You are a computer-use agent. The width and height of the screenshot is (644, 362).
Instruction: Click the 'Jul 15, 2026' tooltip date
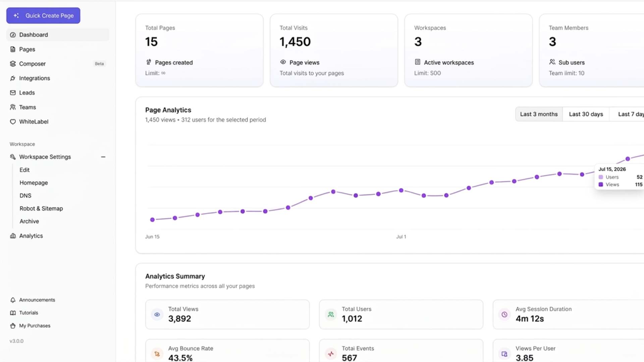tap(612, 169)
